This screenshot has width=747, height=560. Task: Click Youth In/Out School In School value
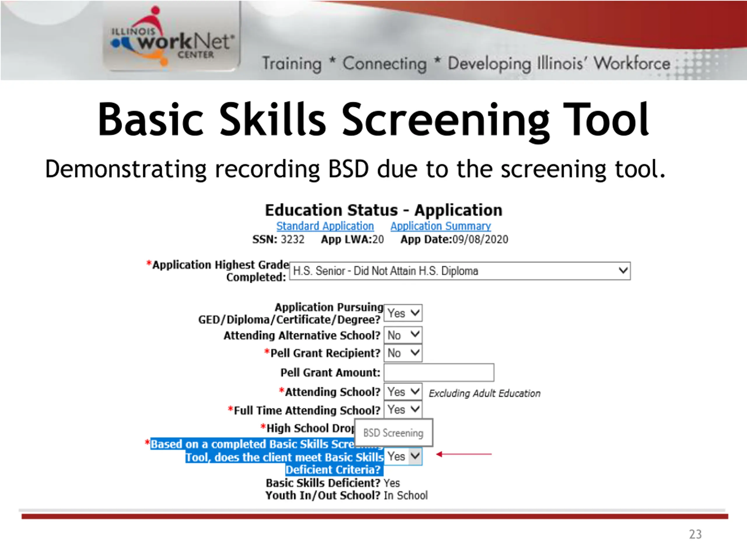pos(406,496)
